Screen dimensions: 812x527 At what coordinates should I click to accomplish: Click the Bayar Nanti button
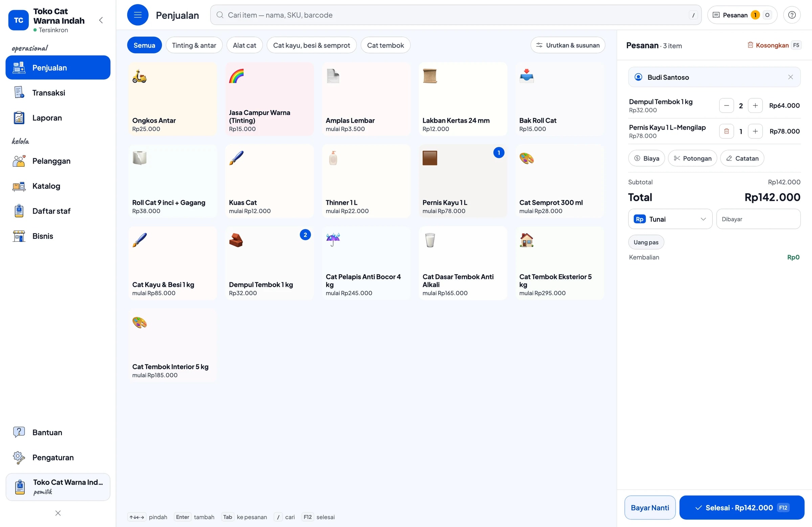click(650, 508)
